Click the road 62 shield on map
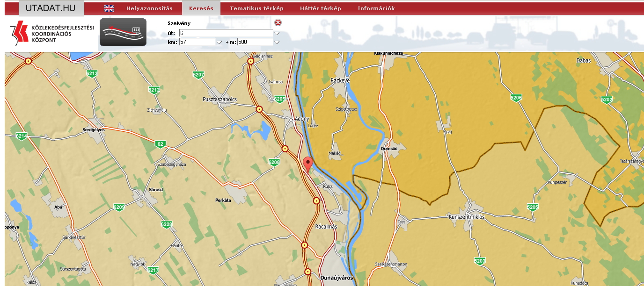Viewport: 644px width, 286px height. pyautogui.click(x=161, y=144)
